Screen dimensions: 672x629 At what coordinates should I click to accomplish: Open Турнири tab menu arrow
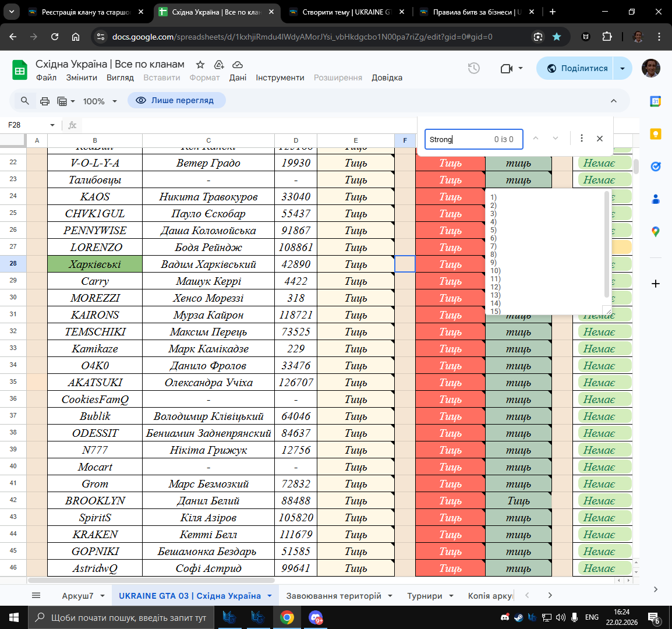[x=451, y=596]
